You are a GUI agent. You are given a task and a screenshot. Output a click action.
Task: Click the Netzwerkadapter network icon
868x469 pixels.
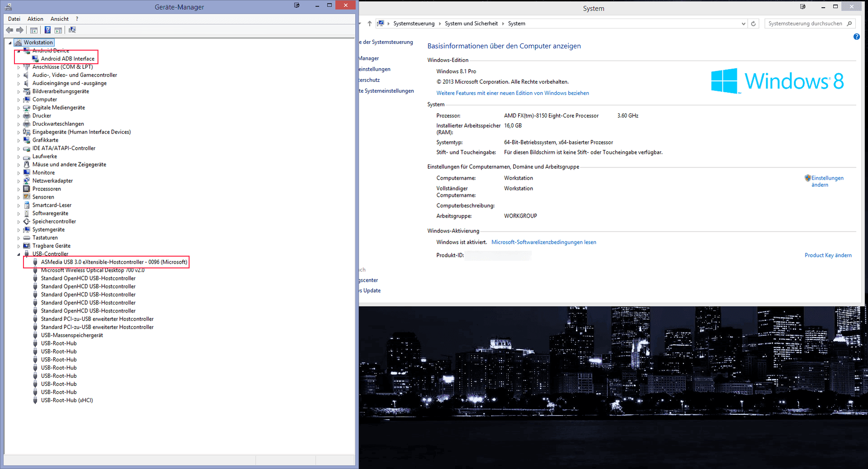point(27,181)
